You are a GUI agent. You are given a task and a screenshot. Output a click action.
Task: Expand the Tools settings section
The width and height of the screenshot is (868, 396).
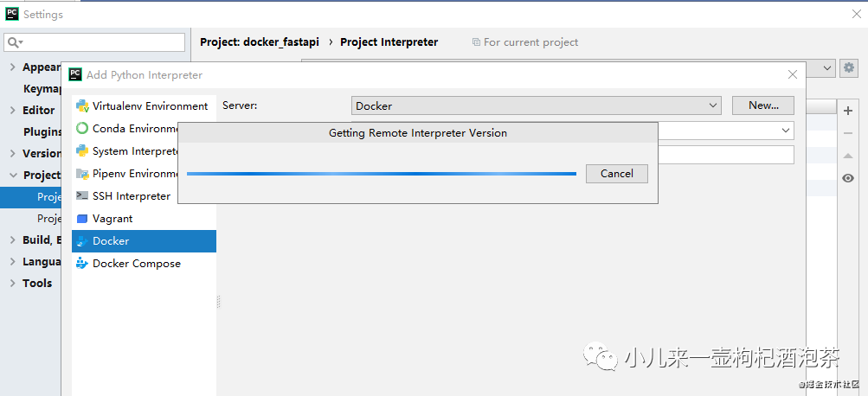[x=12, y=283]
